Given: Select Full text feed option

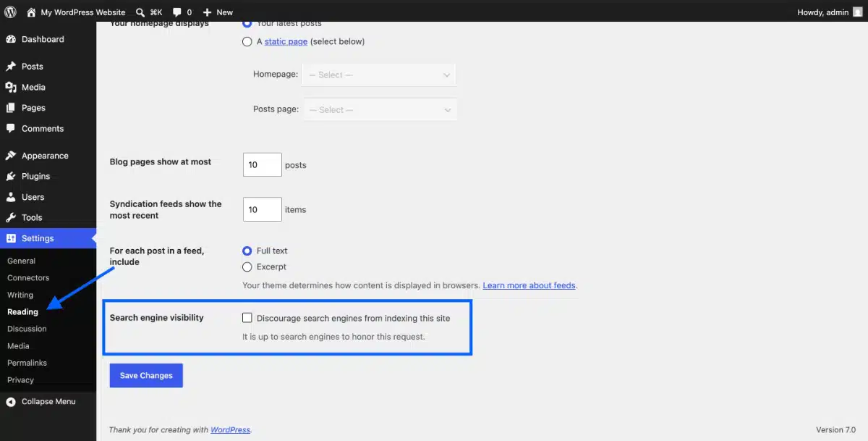Looking at the screenshot, I should (247, 251).
